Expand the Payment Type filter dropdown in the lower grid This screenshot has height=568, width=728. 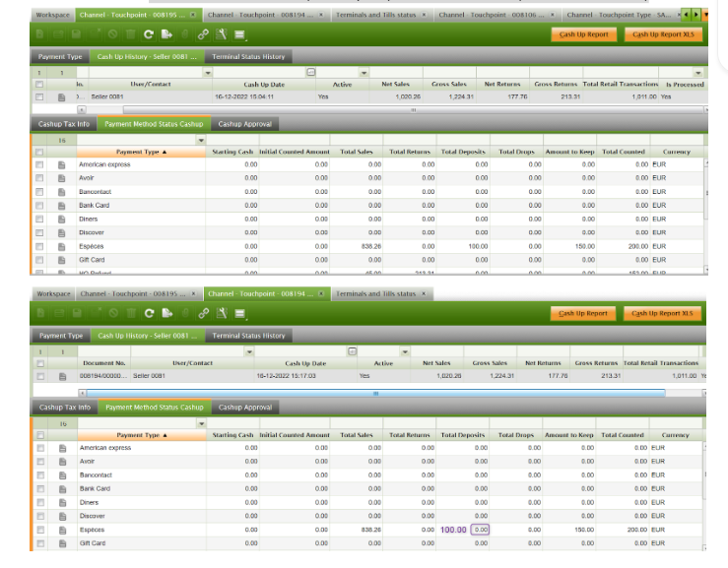click(201, 423)
